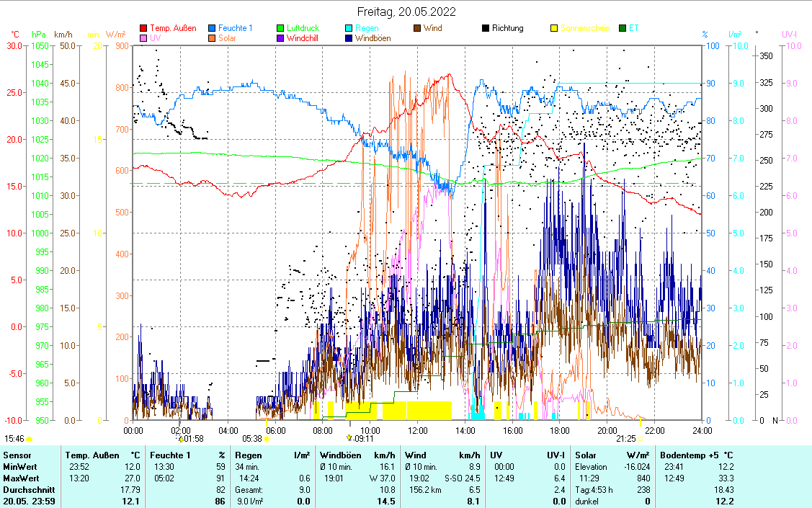This screenshot has width=812, height=508.
Task: Click the dark blue Windböen legend square
Action: 349,38
